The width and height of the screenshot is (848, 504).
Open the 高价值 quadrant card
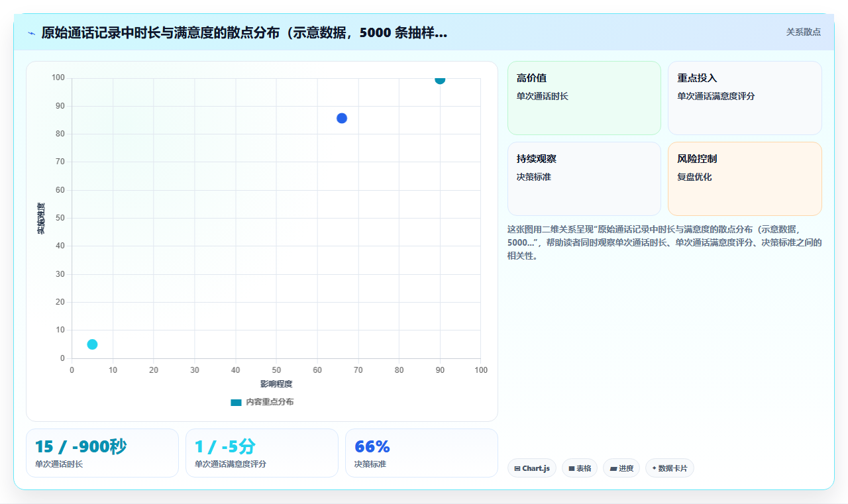tap(584, 98)
